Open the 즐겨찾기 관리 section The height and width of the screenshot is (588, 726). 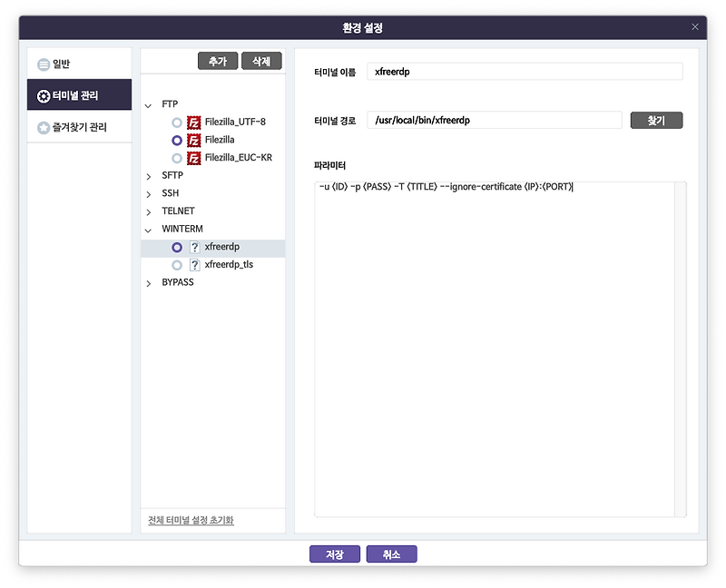77,128
